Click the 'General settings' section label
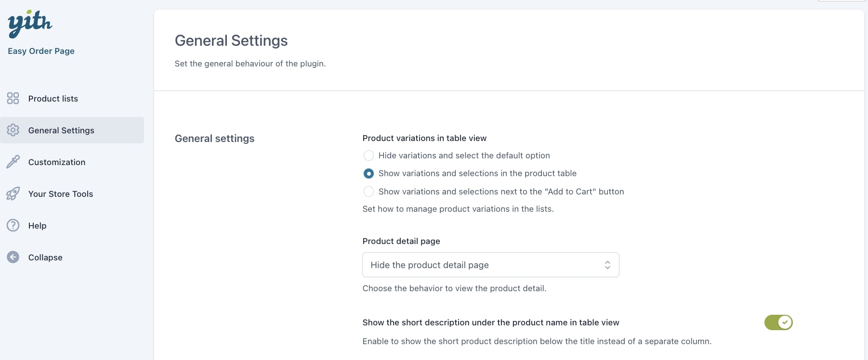Image resolution: width=868 pixels, height=360 pixels. click(x=214, y=139)
